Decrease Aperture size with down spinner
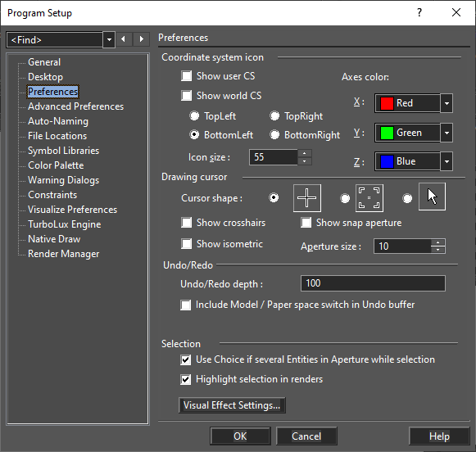The height and width of the screenshot is (452, 476). pos(437,250)
